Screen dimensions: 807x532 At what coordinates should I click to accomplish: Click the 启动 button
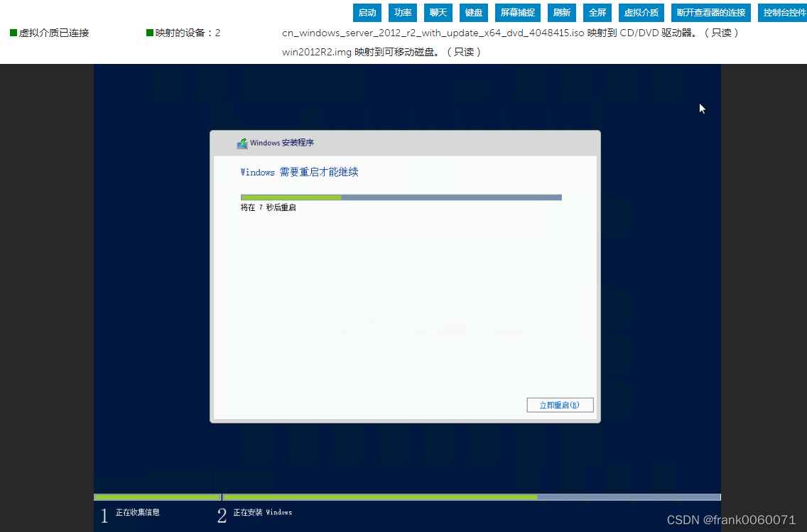coord(367,13)
